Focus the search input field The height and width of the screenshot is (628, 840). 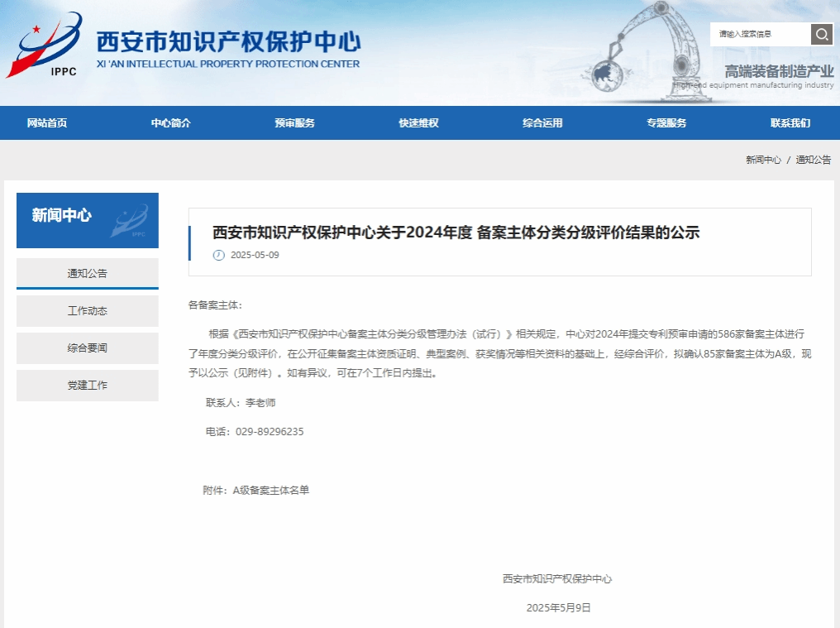click(760, 34)
